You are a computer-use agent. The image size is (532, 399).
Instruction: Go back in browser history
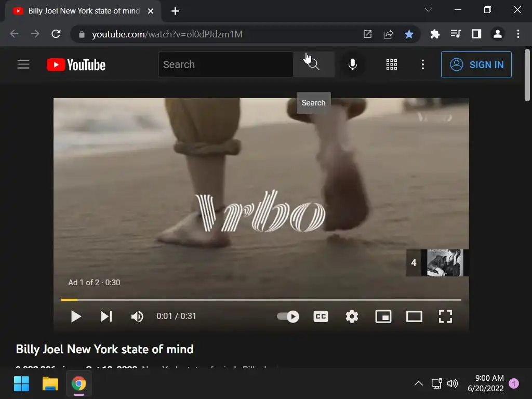point(14,34)
